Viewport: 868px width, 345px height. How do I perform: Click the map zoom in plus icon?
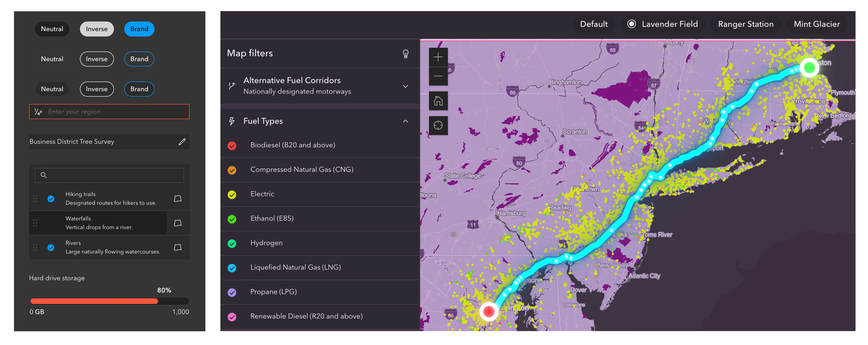click(x=438, y=57)
